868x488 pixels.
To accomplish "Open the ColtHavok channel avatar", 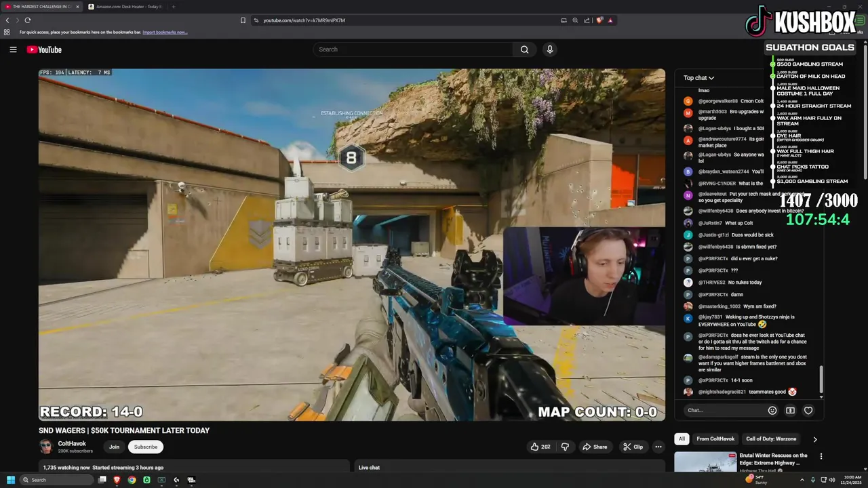I will (x=46, y=447).
